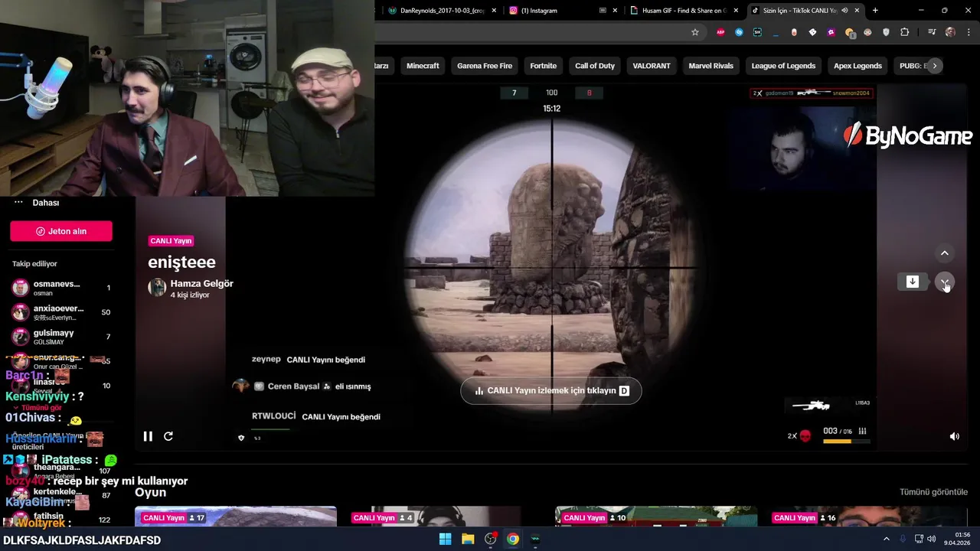This screenshot has height=551, width=980.
Task: Bookmark this page with the star icon
Action: coord(695,32)
